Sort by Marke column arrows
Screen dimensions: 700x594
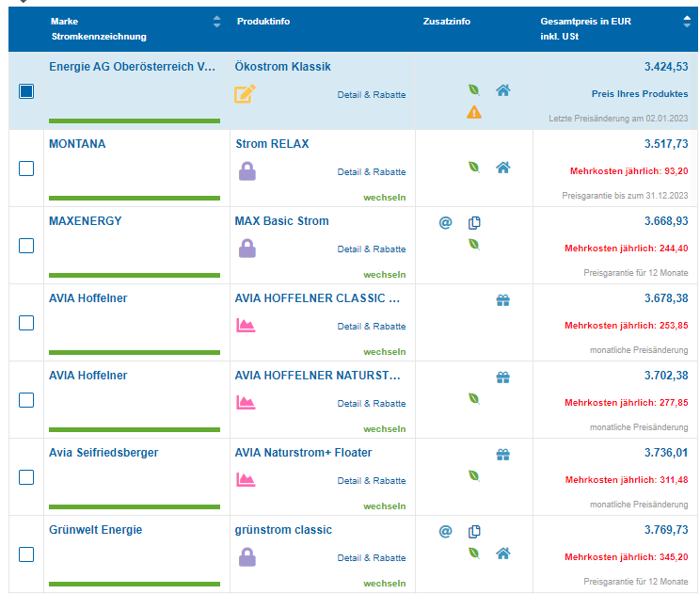217,22
